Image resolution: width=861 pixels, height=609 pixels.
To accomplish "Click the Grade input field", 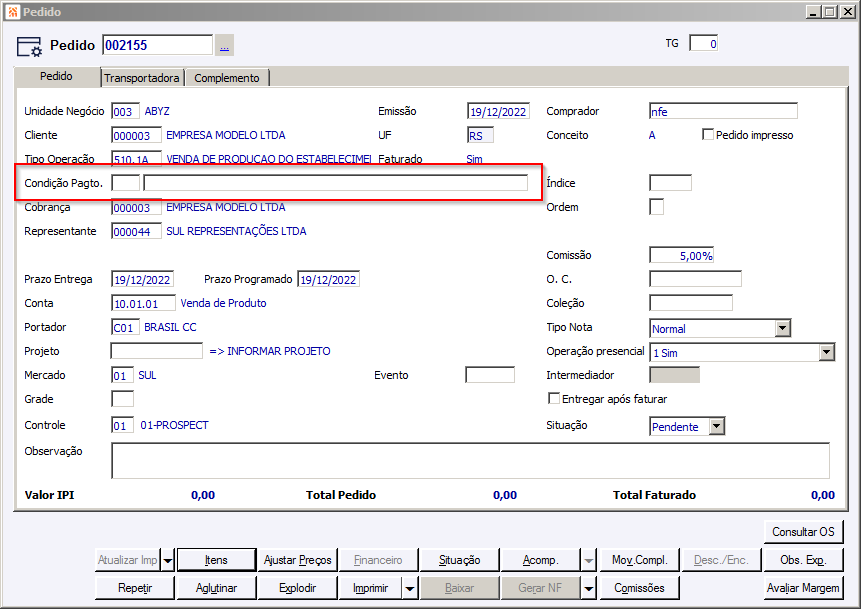I will pyautogui.click(x=122, y=399).
